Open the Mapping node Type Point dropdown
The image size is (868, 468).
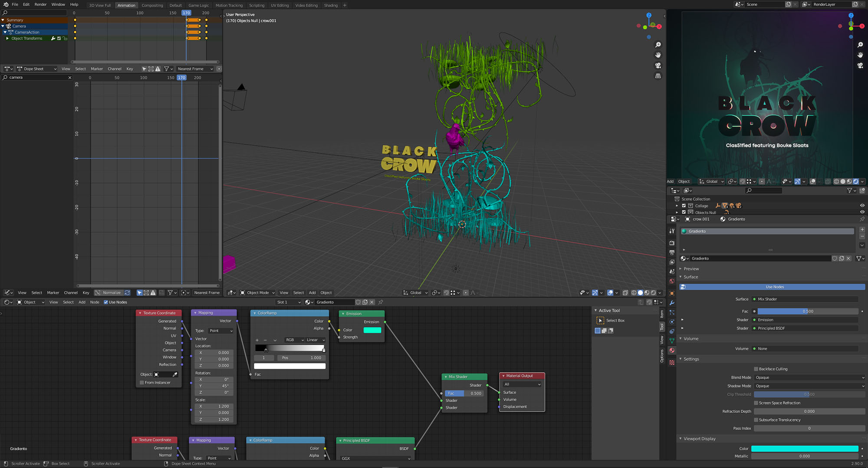tap(221, 331)
